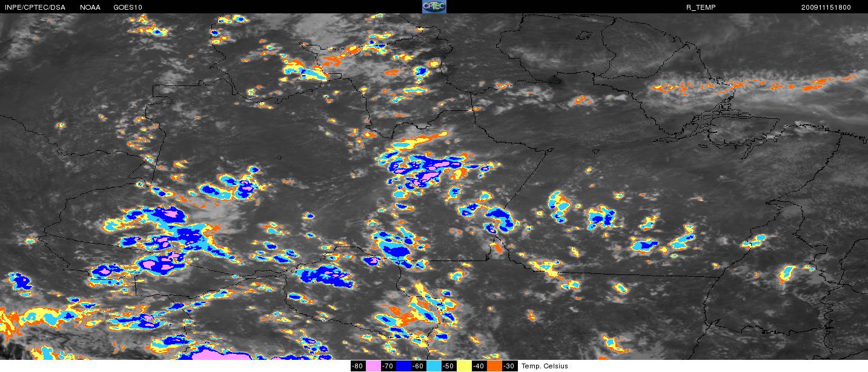Click the "-30" legend value
The image size is (868, 372).
(509, 366)
